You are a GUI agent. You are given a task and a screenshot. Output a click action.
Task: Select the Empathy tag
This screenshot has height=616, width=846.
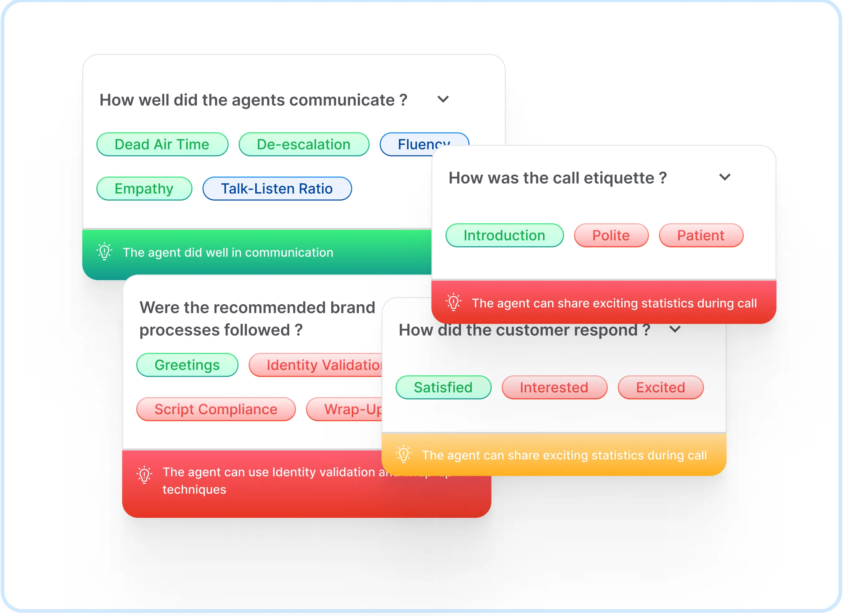[x=144, y=189]
